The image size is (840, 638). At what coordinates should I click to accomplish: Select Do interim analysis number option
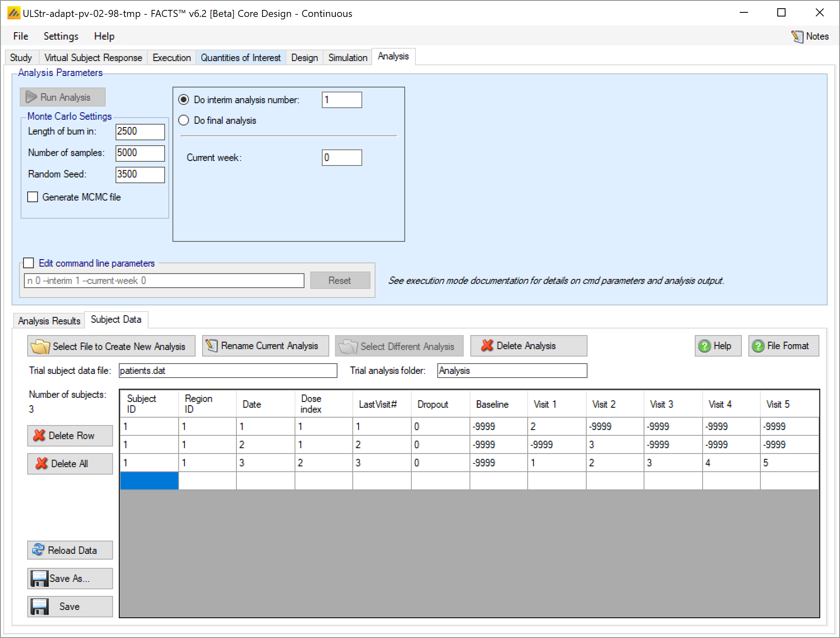pos(184,100)
